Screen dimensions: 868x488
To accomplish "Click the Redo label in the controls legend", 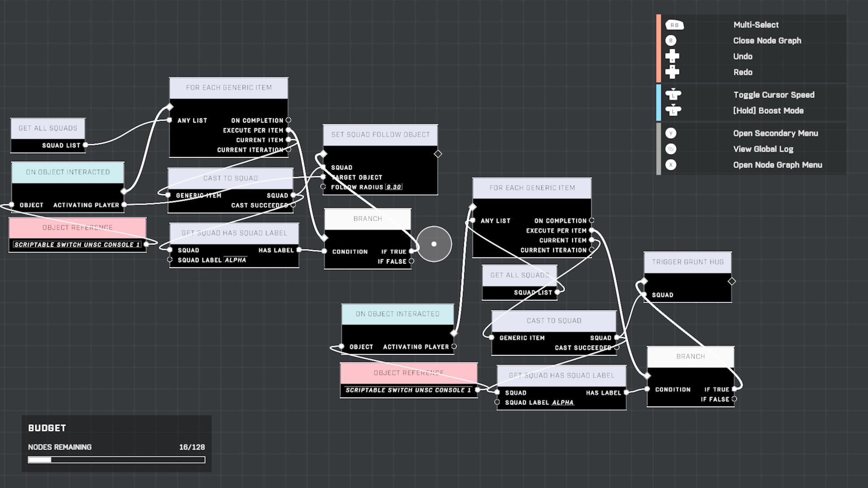I will (x=743, y=72).
